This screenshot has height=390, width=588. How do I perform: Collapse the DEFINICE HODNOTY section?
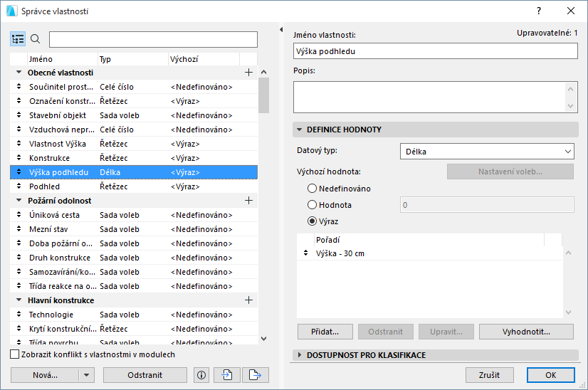click(x=299, y=130)
